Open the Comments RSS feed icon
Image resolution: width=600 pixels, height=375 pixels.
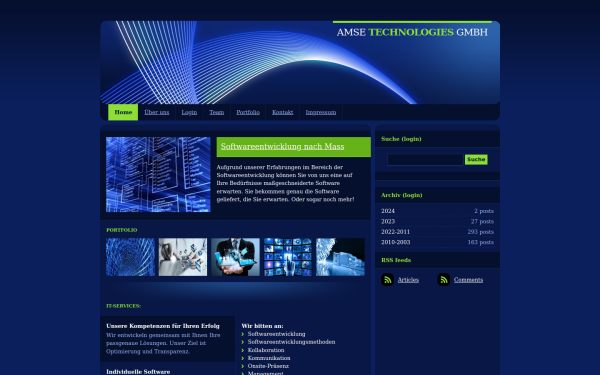coord(443,280)
